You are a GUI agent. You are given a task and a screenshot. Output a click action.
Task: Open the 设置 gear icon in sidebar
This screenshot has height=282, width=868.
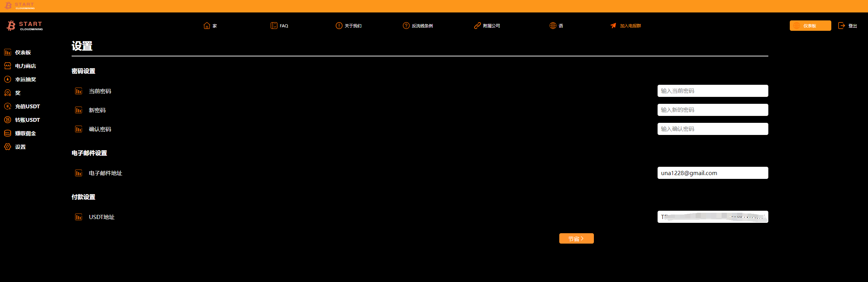[x=8, y=147]
